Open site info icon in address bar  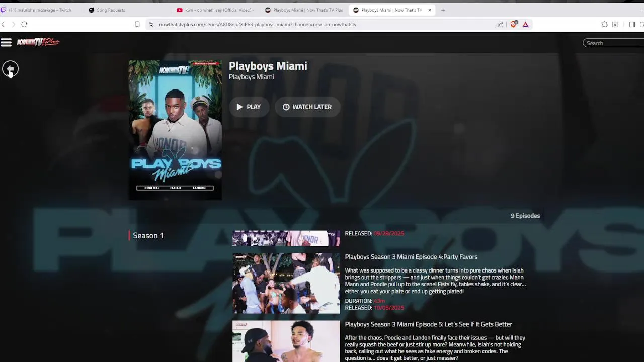click(151, 24)
